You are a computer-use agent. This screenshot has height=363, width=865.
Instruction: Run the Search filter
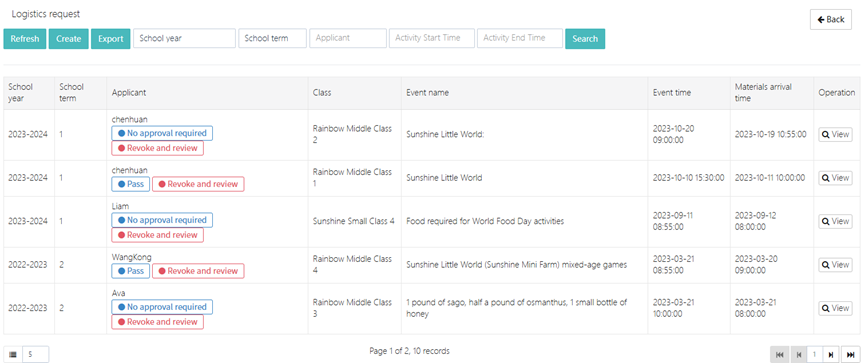(585, 39)
